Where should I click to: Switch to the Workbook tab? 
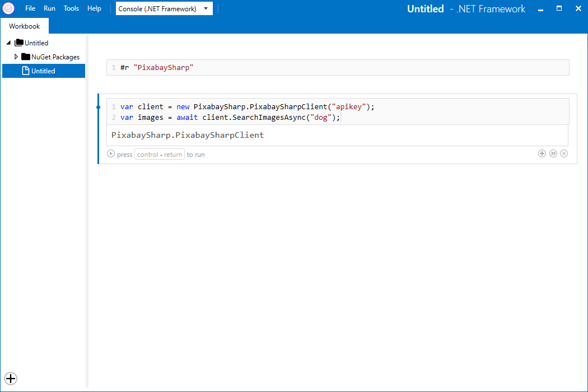[x=25, y=26]
